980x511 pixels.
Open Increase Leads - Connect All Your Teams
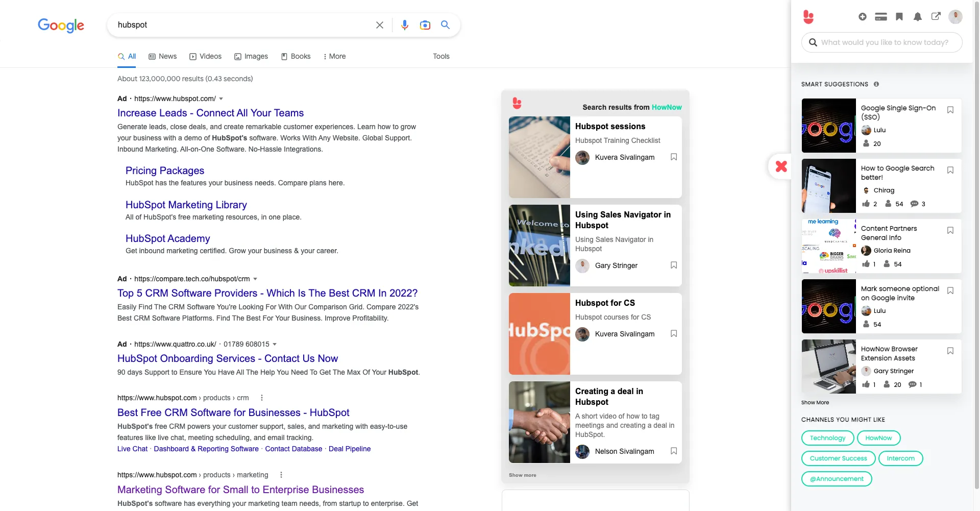210,113
